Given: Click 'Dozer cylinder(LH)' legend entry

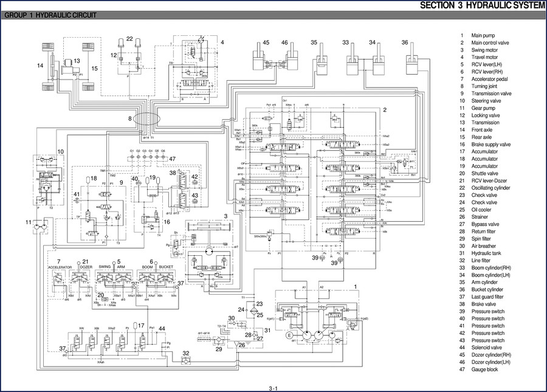Looking at the screenshot, I should pyautogui.click(x=491, y=362).
